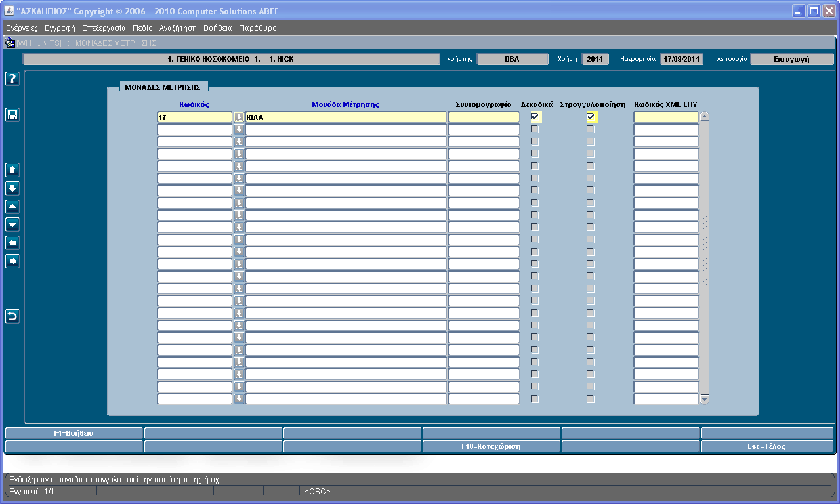Click the Συντομογραφία field in the ΚΙΛΑ row
The image size is (840, 504).
[x=484, y=117]
